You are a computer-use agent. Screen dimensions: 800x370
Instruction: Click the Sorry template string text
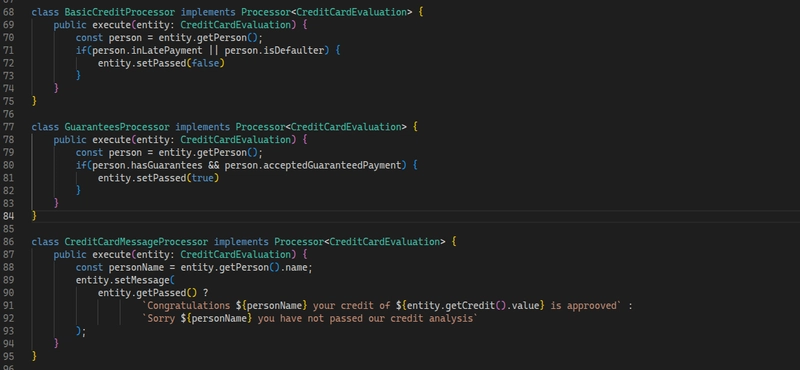pos(310,318)
